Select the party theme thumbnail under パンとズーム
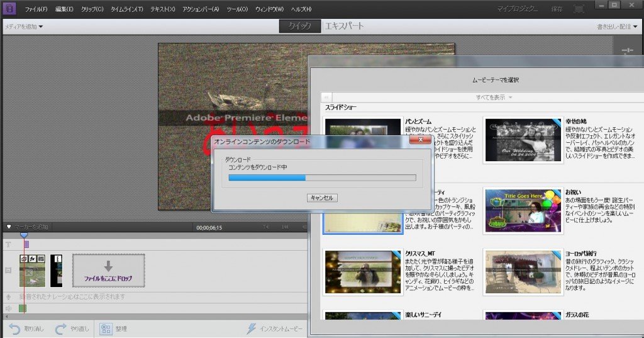 [x=363, y=223]
